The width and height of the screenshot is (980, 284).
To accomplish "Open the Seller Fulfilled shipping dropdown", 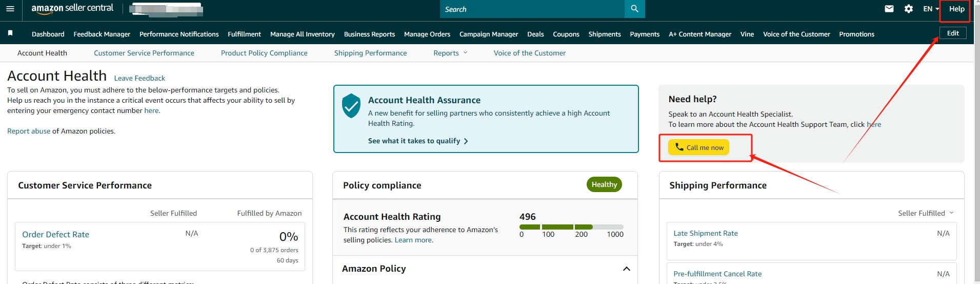I will pyautogui.click(x=925, y=213).
